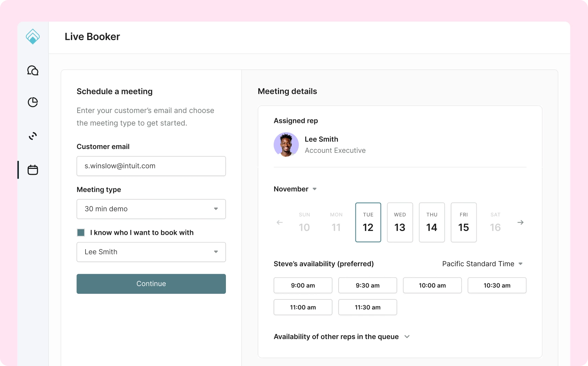Select the calendar Live Booker sidebar icon
The image size is (588, 366).
click(33, 170)
